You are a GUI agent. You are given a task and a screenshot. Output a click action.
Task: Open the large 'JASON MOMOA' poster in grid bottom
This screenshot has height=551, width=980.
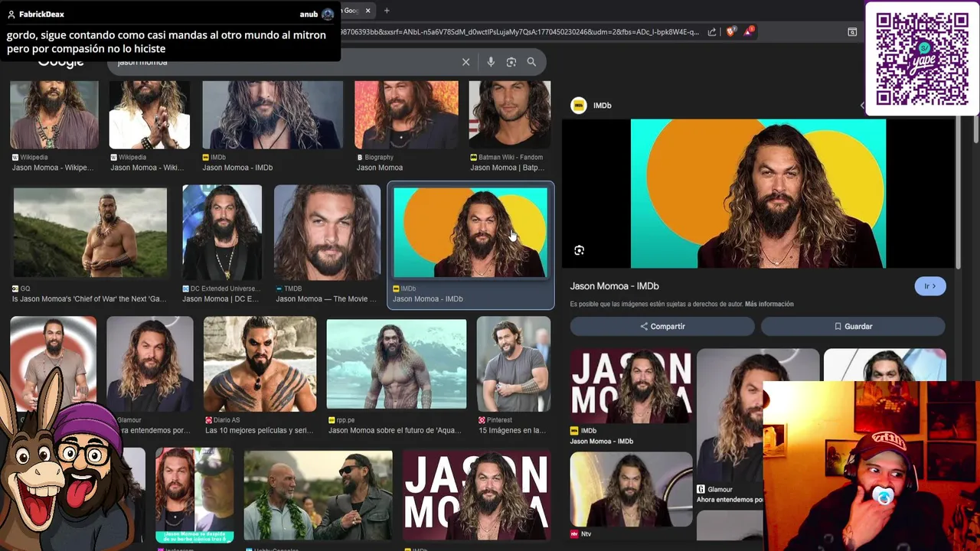click(x=476, y=496)
